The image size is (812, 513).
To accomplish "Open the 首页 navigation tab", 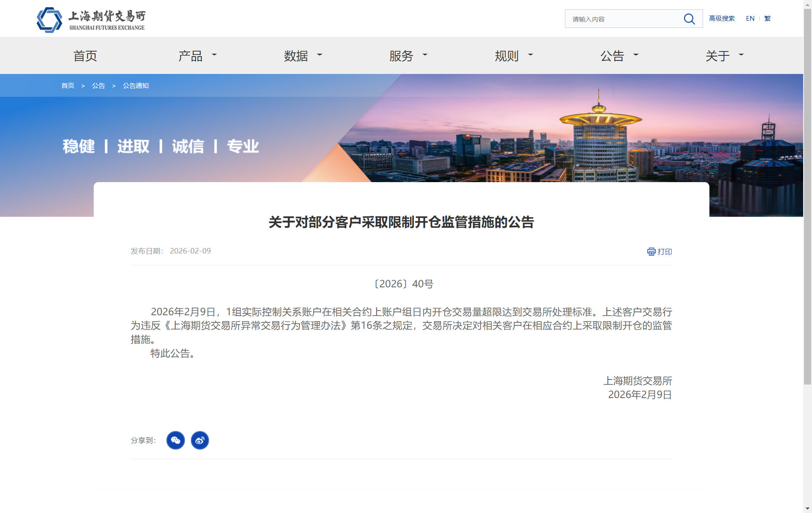I will pyautogui.click(x=85, y=56).
